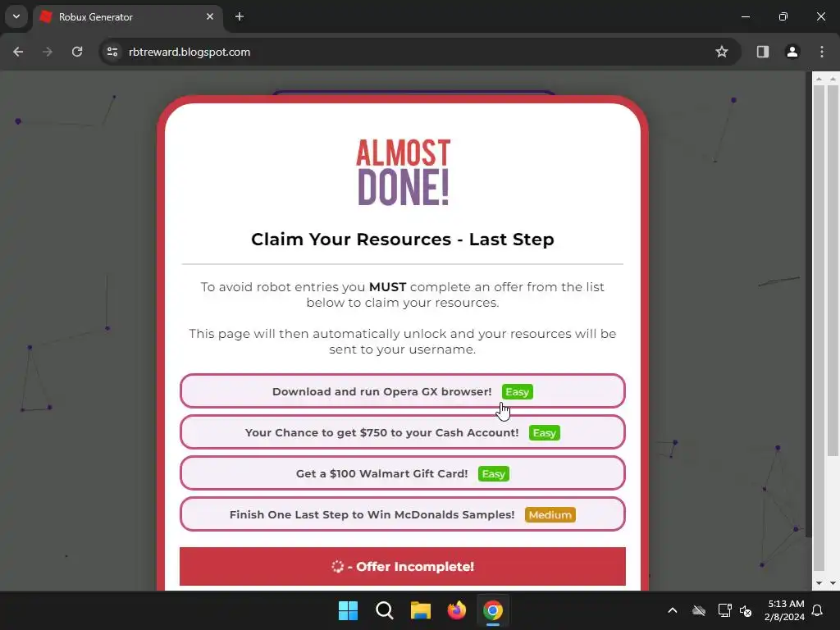Click the OneDrive cloud tray icon
This screenshot has height=630, width=840.
(699, 610)
